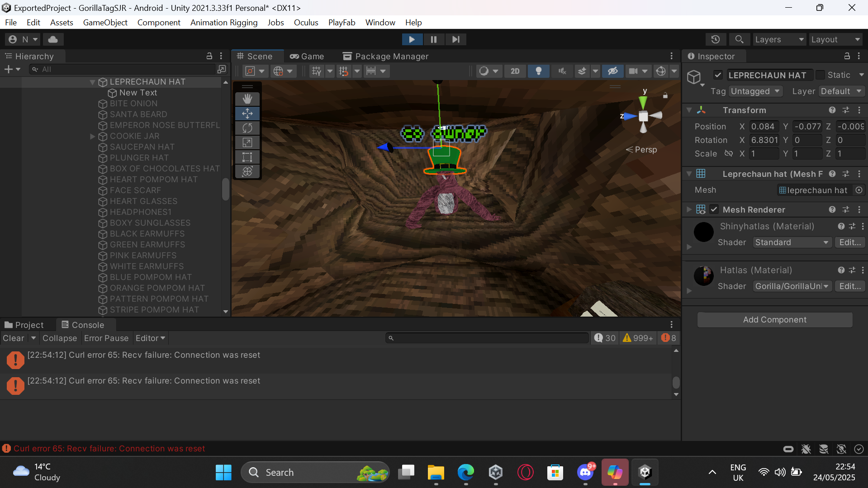Enable the Static checkbox
The image size is (868, 488).
[820, 75]
